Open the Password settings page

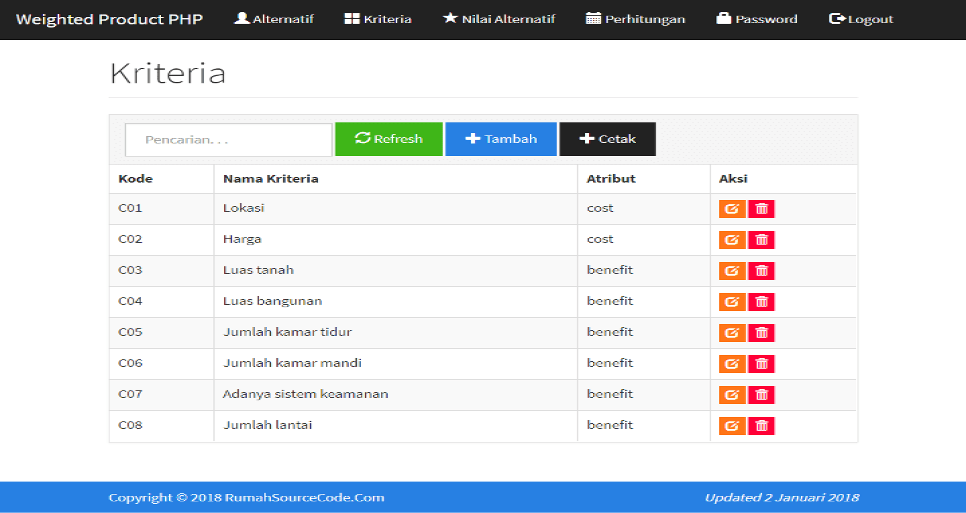(757, 19)
